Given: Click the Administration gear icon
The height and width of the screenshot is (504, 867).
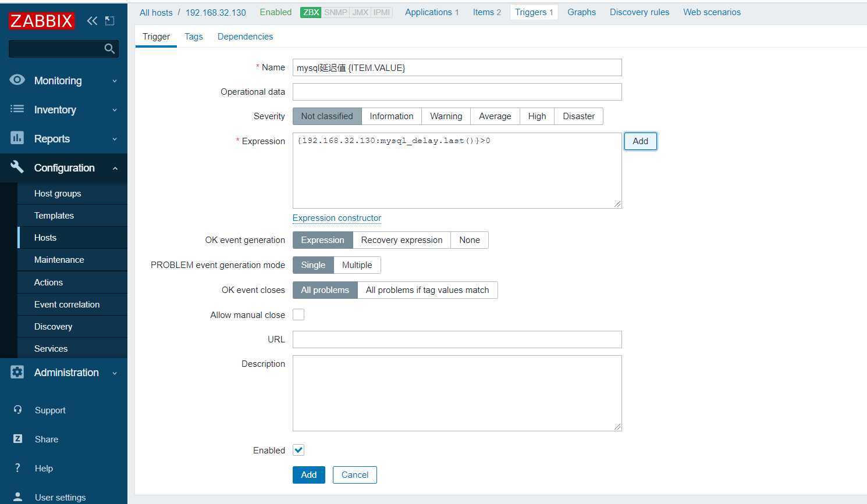Looking at the screenshot, I should (x=17, y=372).
